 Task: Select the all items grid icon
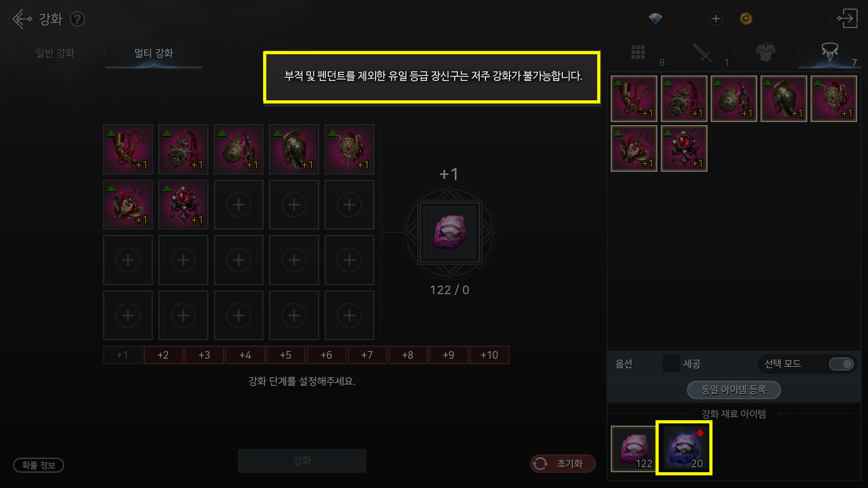pyautogui.click(x=638, y=52)
